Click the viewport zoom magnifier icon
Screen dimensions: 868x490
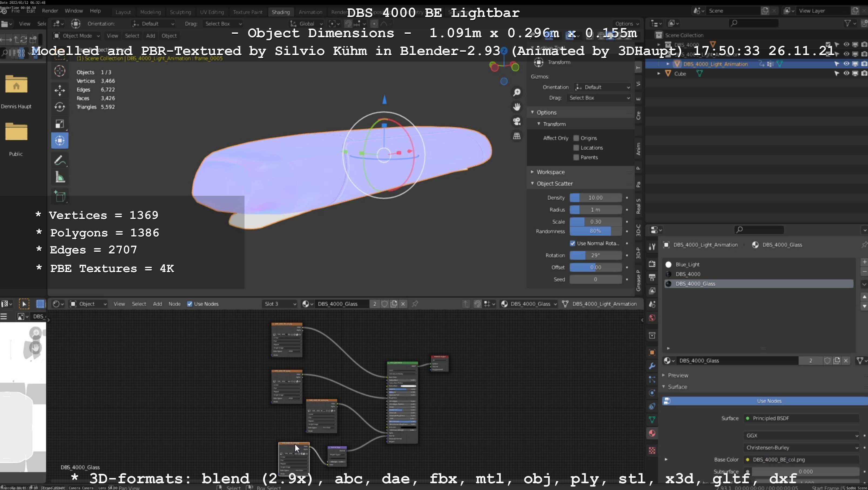(x=516, y=92)
